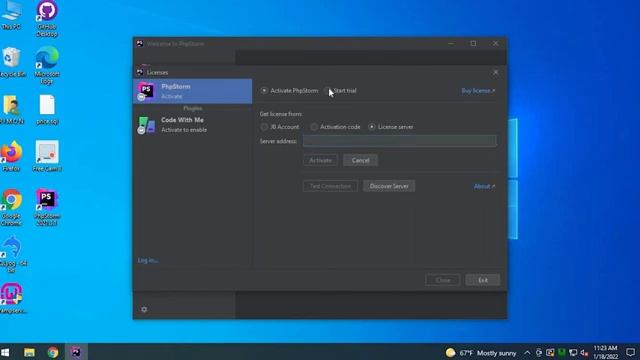Click the Log in link

148,260
